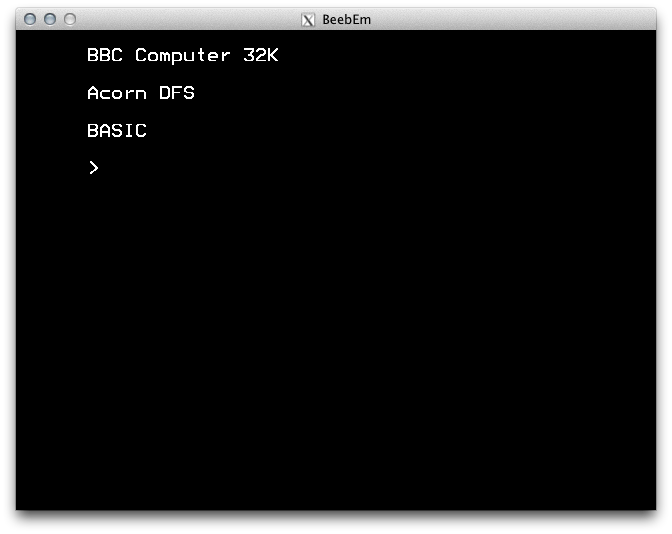Viewport: 672px width, 534px height.
Task: Click the BeebEm window title text
Action: point(346,20)
